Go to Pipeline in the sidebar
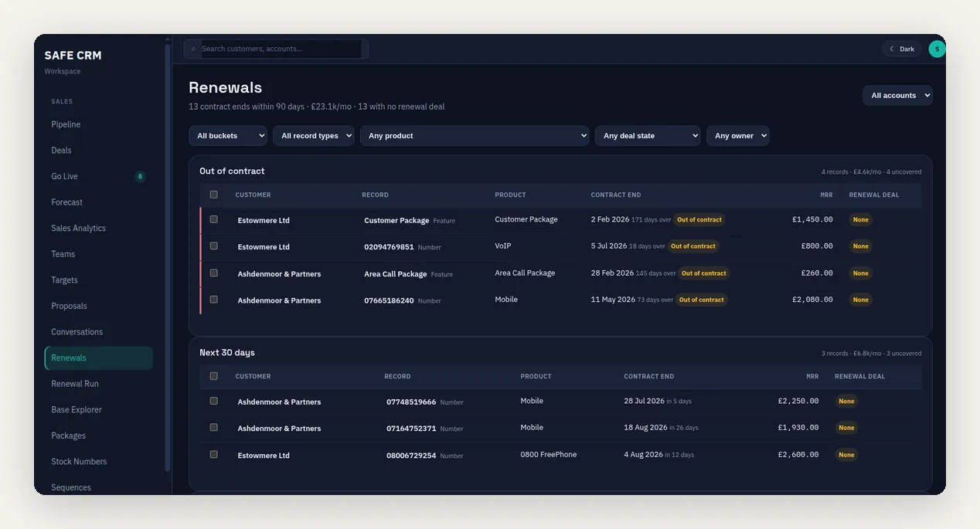 pyautogui.click(x=99, y=124)
